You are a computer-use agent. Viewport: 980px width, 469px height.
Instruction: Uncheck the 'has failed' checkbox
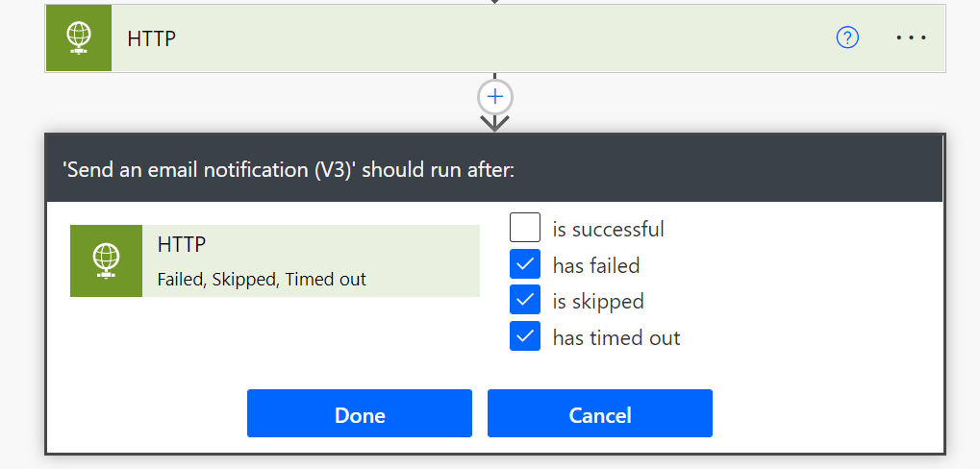pos(525,264)
